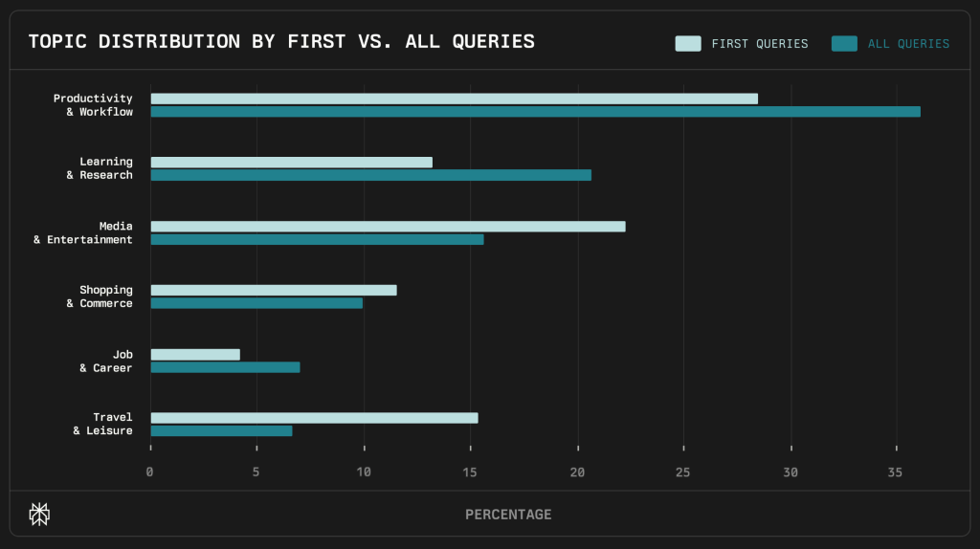Click the All Queries bar for Productivity & Workflow
Image resolution: width=980 pixels, height=549 pixels.
(x=535, y=112)
